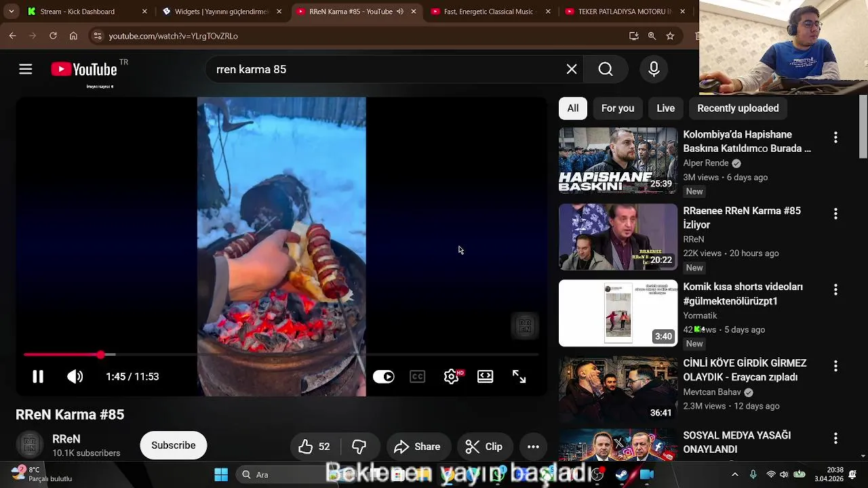Open Kolombiya'da Hapishane video thumbnail
This screenshot has height=488, width=868.
618,161
